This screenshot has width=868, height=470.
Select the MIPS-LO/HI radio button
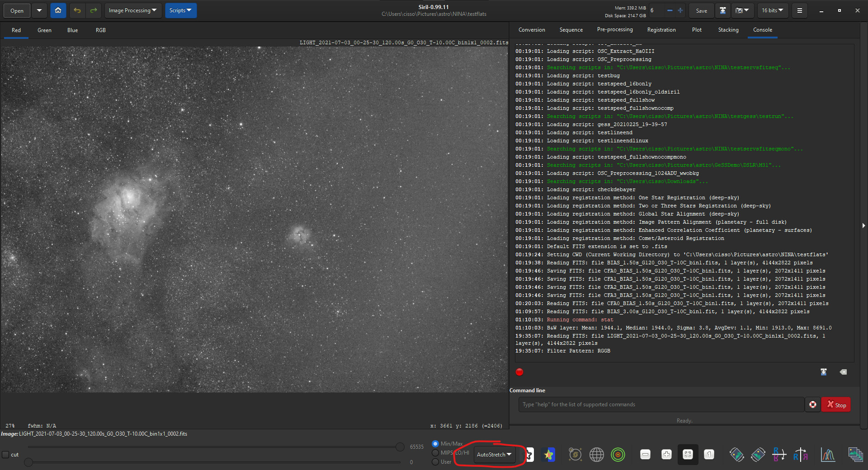[x=435, y=453]
